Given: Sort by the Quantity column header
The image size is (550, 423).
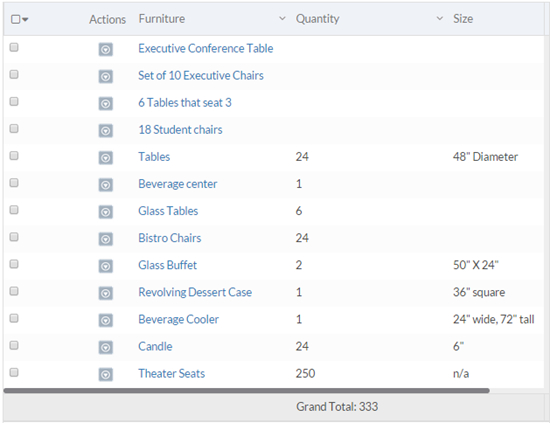Looking at the screenshot, I should coord(317,19).
